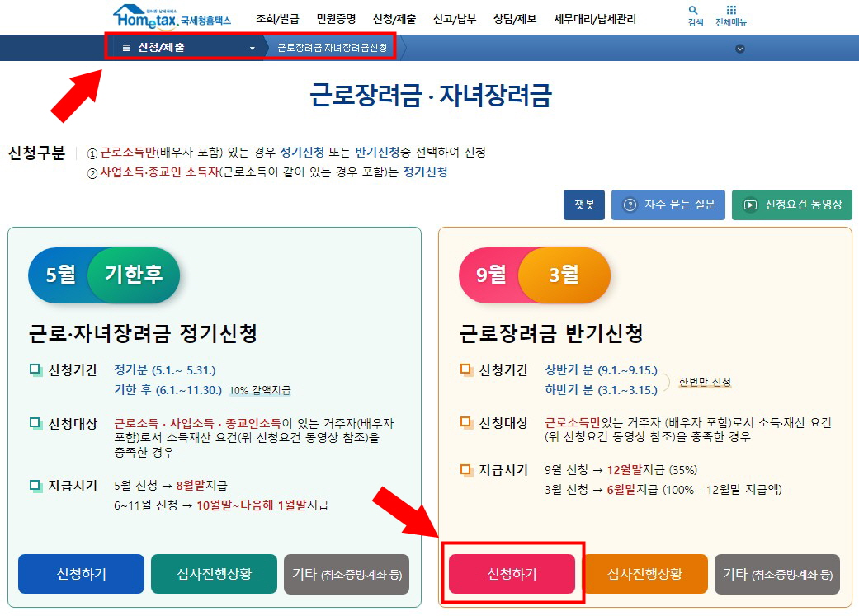Screen dimensions: 859x616
Task: Expand the 신청/제출 dropdown arrow
Action: pos(253,48)
